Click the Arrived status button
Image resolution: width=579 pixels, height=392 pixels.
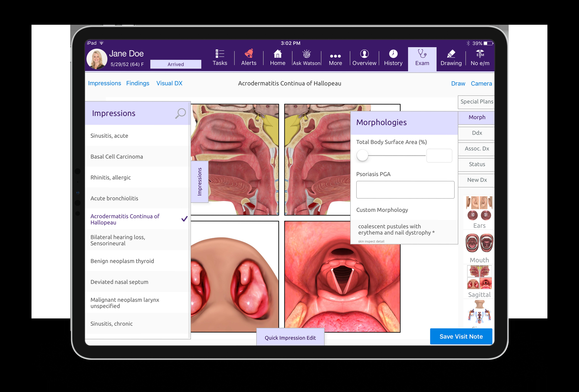[x=176, y=64]
